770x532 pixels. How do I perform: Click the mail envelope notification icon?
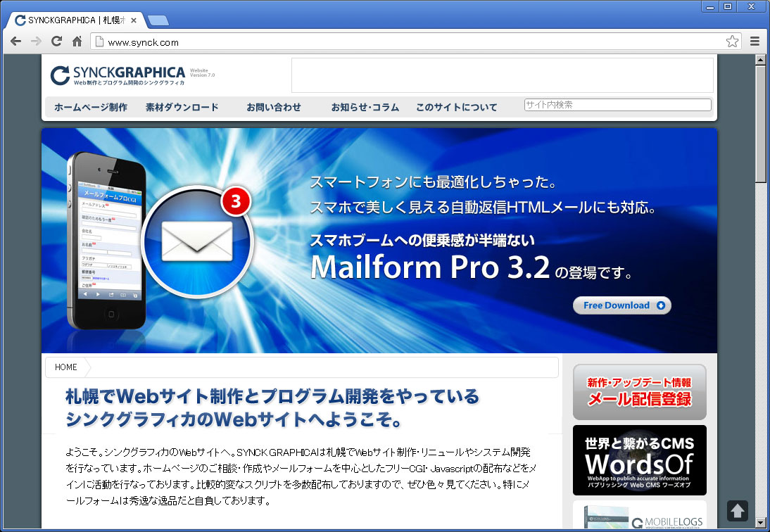click(x=197, y=242)
